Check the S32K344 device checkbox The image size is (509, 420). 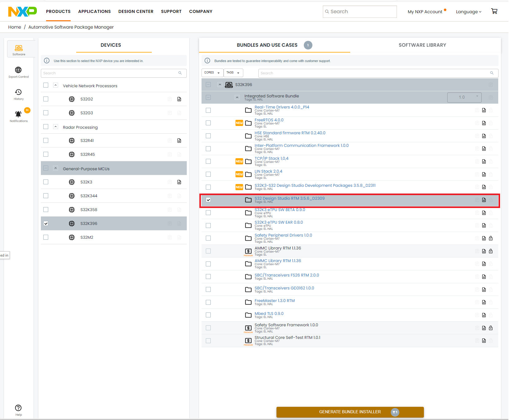click(46, 196)
